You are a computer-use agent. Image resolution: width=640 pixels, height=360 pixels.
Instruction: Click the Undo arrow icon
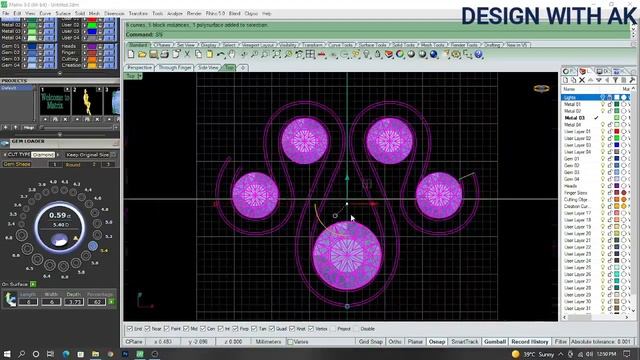221,54
